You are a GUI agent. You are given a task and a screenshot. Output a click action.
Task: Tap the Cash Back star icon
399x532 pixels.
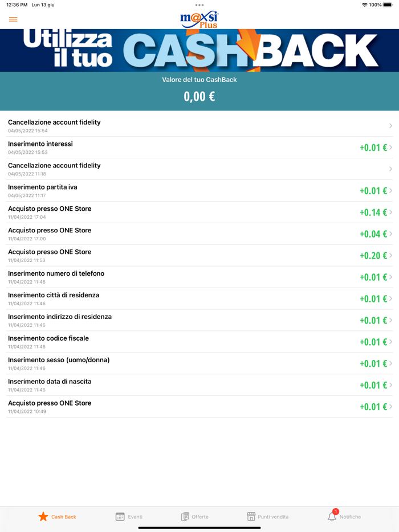(43, 517)
